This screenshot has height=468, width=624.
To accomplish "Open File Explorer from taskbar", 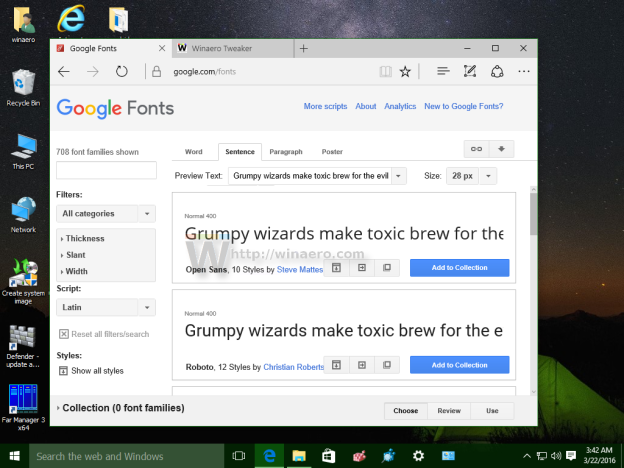I will [x=299, y=456].
